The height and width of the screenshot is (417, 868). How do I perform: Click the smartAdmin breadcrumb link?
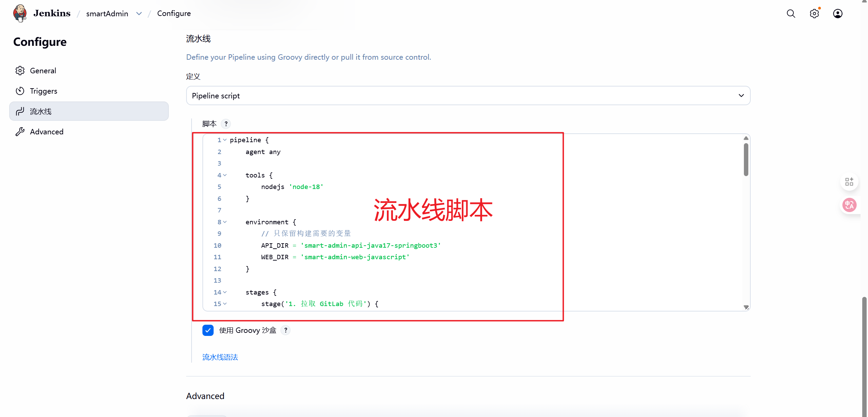coord(107,14)
